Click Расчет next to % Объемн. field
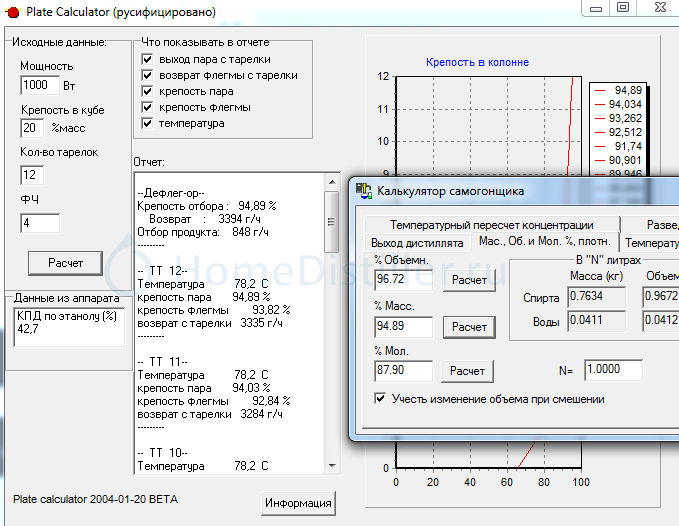Viewport: 679px width, 526px height. (469, 280)
